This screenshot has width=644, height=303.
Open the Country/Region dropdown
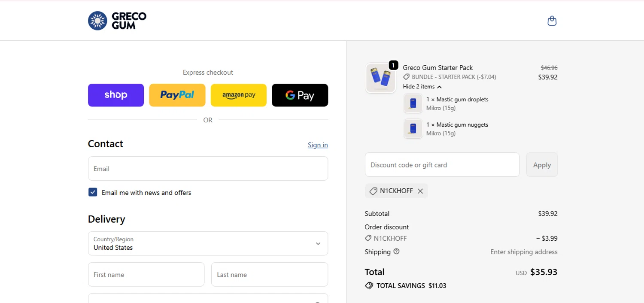click(208, 243)
